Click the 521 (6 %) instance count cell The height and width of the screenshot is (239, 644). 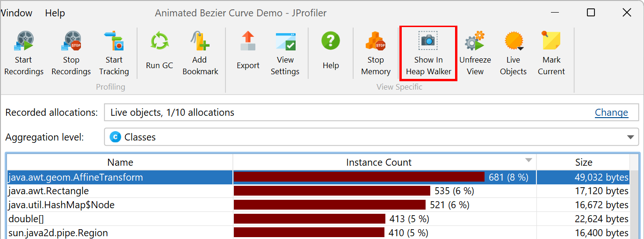pos(384,205)
